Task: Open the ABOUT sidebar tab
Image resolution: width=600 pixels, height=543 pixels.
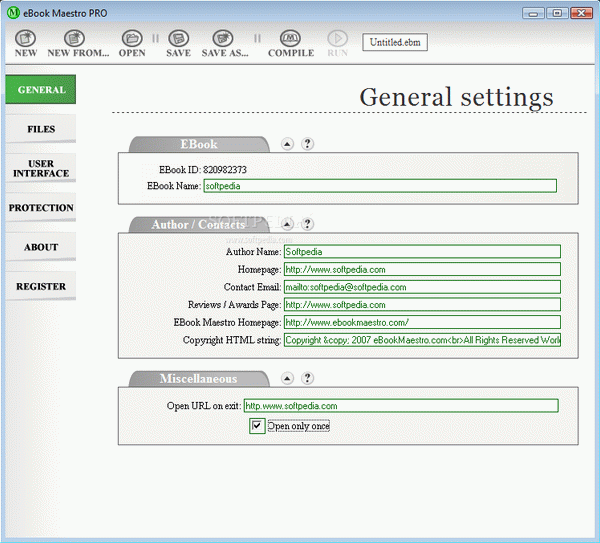Action: 41,247
